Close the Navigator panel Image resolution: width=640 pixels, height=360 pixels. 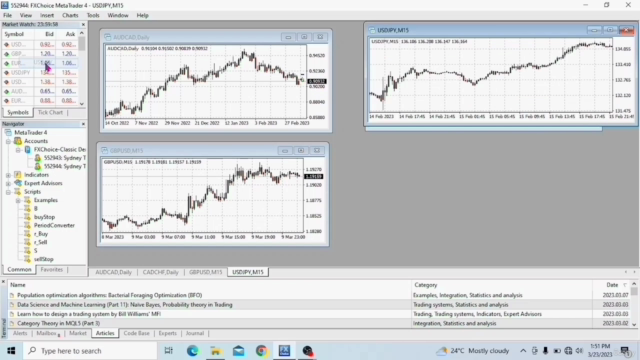83,124
